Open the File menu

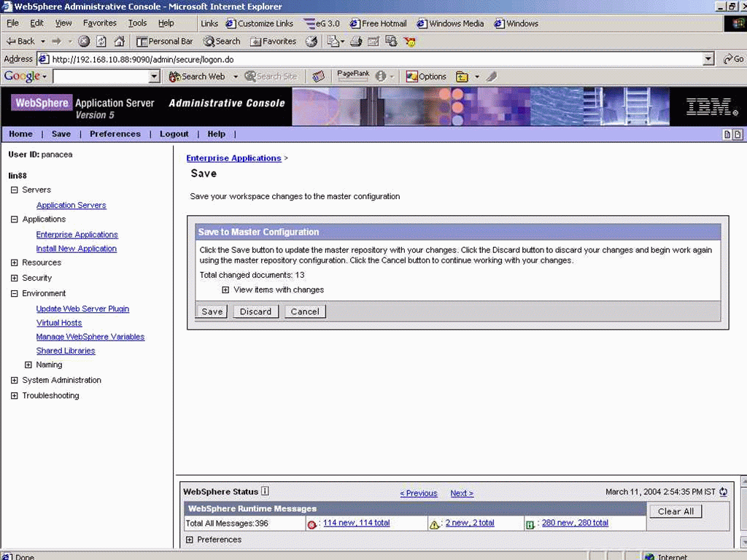pos(13,23)
